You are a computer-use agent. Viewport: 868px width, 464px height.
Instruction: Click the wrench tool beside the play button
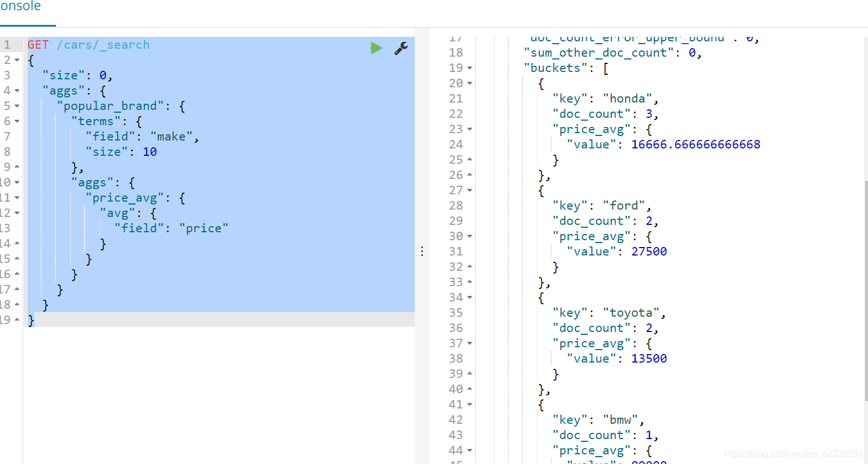(401, 48)
